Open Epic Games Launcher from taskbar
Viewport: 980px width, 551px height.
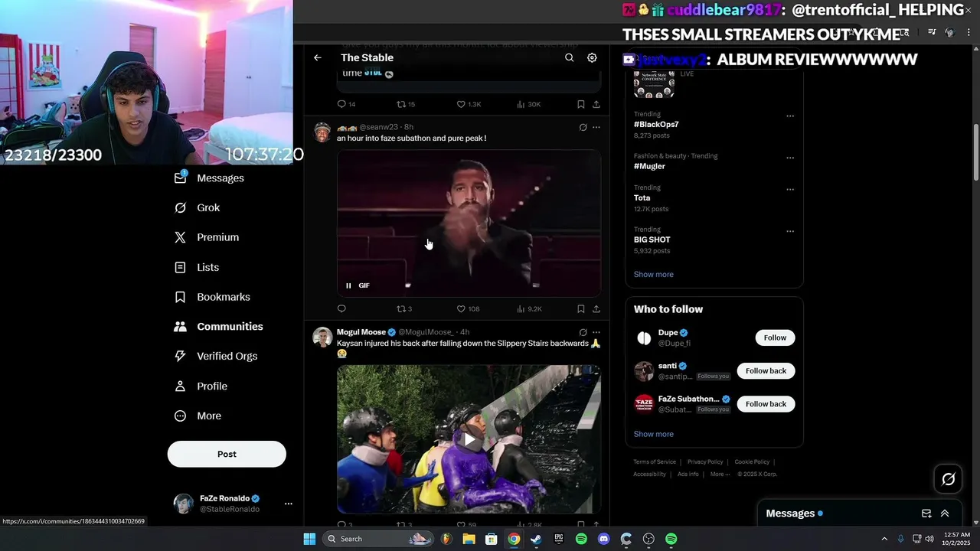(x=559, y=539)
